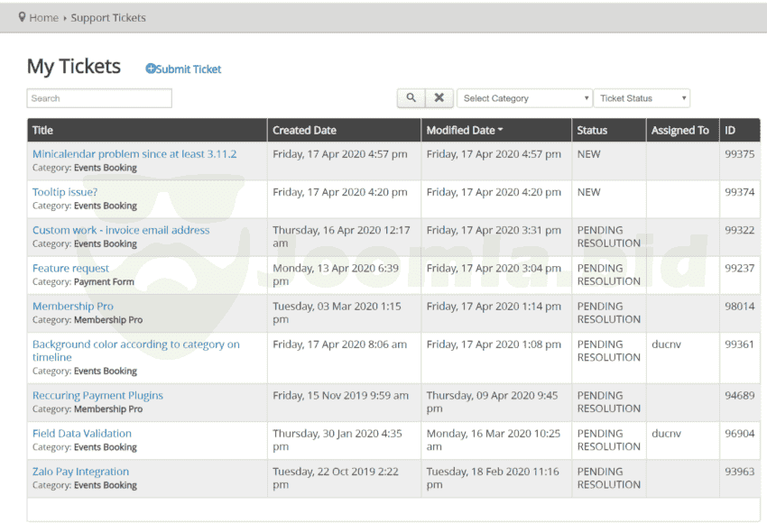Open Custom work invoice email address ticket
This screenshot has width=767, height=532.
click(121, 230)
